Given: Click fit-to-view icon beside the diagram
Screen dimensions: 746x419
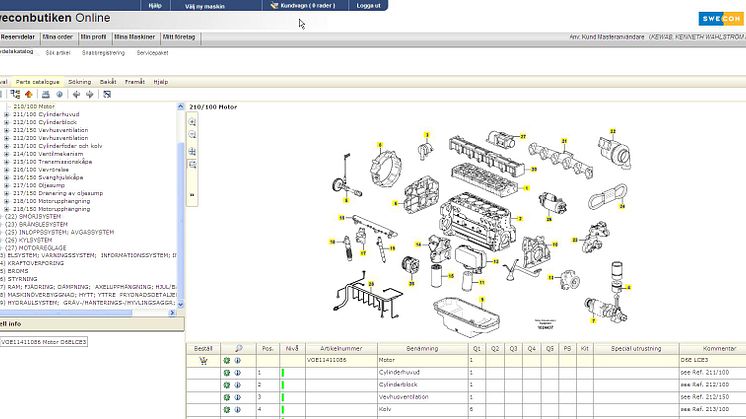Looking at the screenshot, I should [192, 152].
